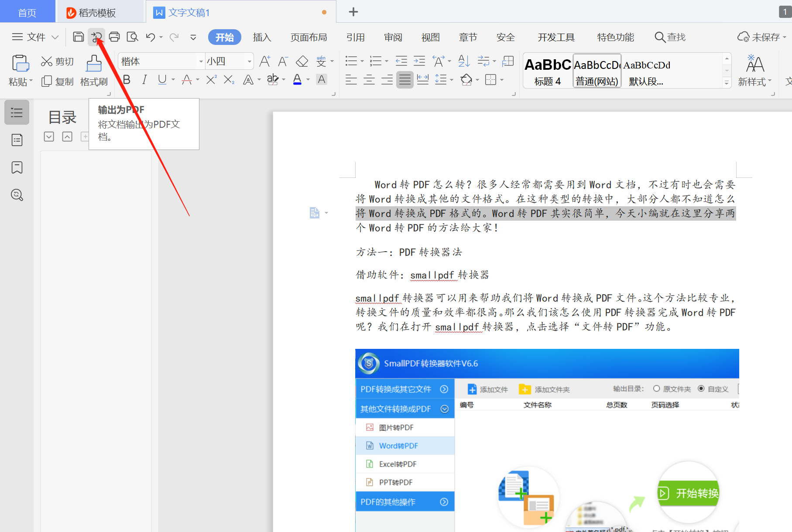The image size is (792, 532).
Task: Apply character shading A icon
Action: coord(322,79)
